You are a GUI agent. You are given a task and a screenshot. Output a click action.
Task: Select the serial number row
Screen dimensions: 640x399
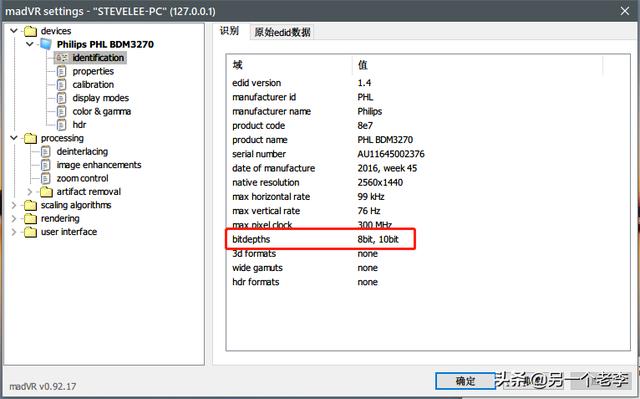(x=428, y=154)
